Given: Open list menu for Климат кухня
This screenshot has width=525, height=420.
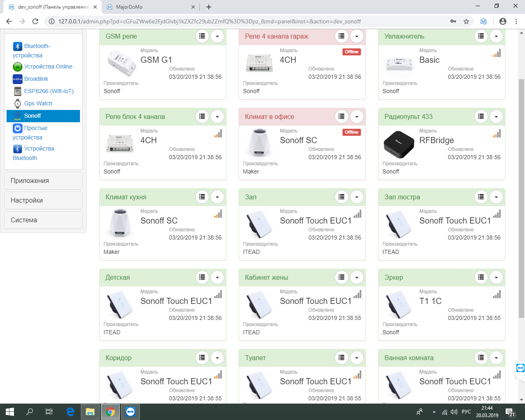Looking at the screenshot, I should [202, 197].
